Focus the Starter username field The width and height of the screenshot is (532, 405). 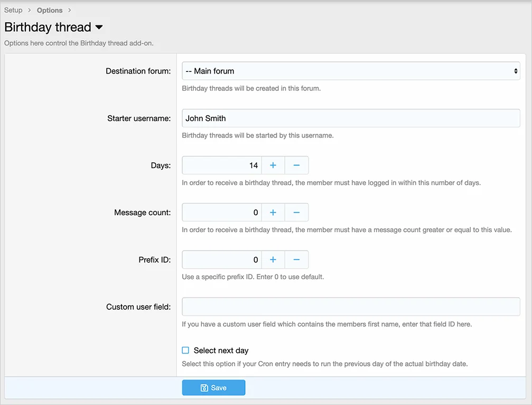(351, 118)
